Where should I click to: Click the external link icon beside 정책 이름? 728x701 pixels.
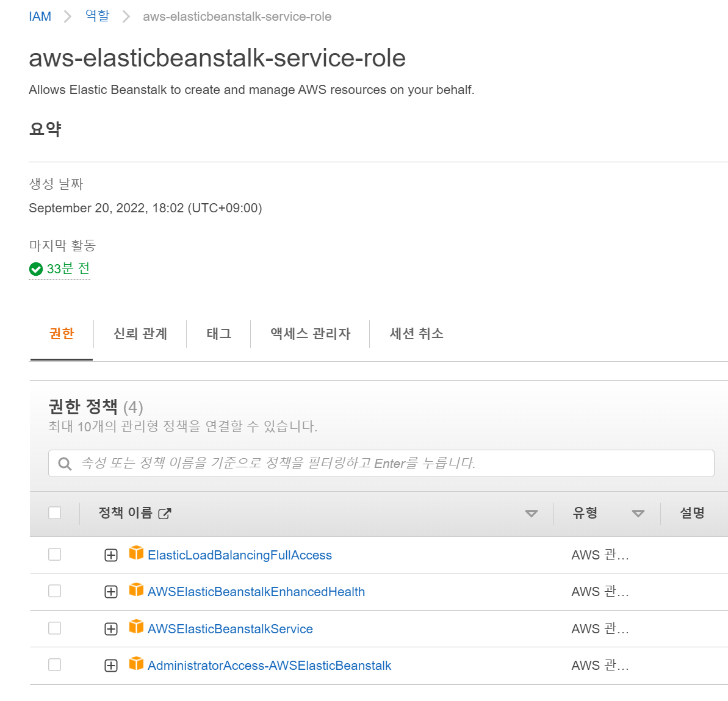165,514
